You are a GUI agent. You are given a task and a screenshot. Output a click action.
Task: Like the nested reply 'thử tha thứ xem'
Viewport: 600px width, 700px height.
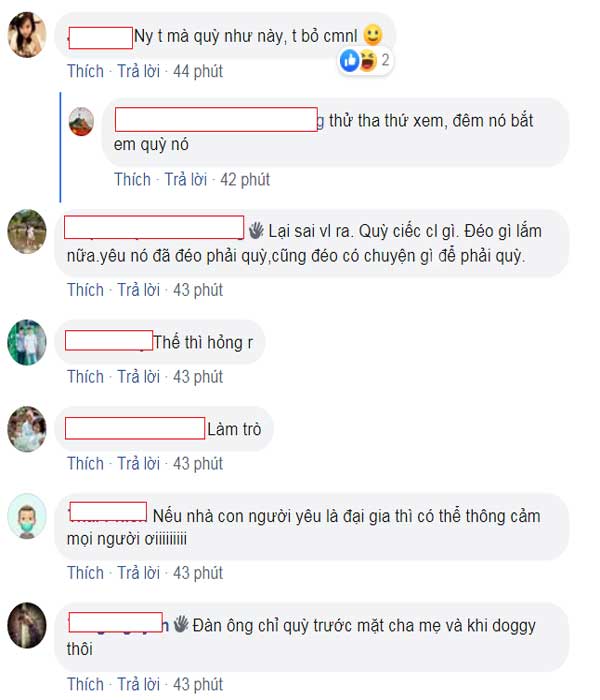133,179
